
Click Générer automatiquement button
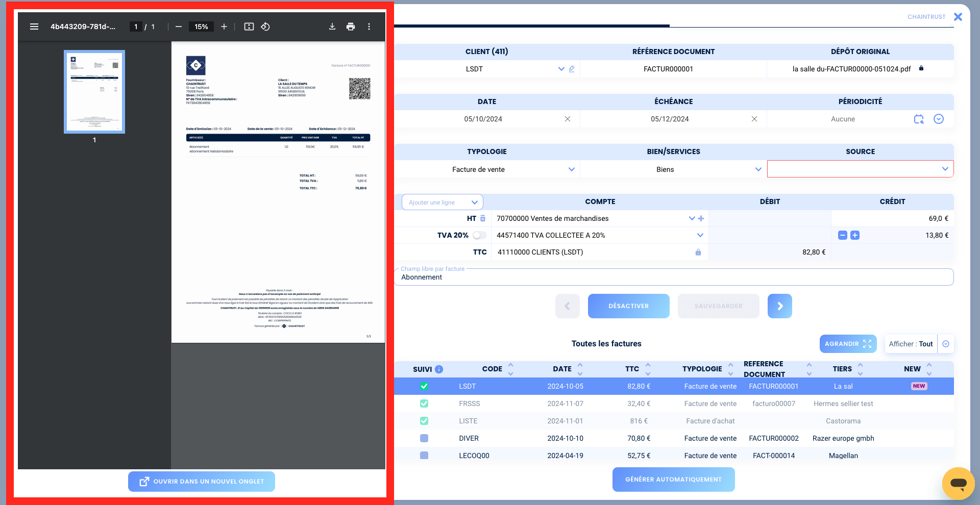(674, 479)
